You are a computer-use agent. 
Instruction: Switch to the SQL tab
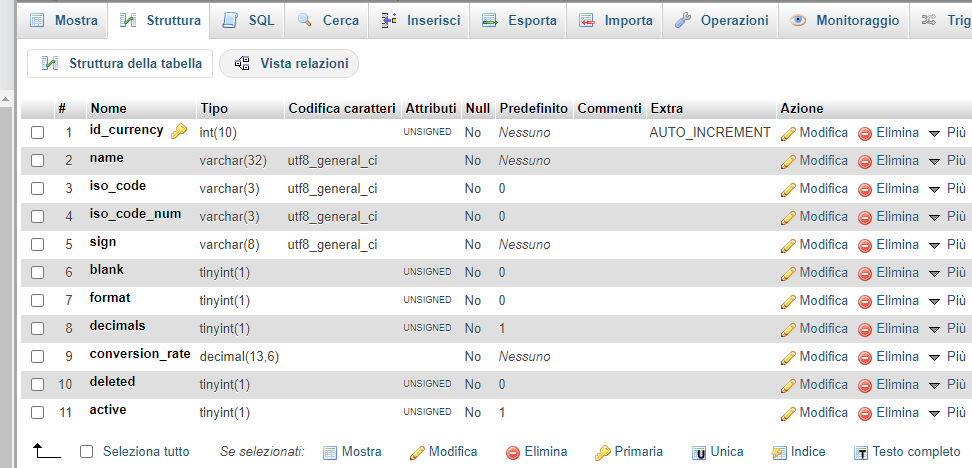click(x=248, y=20)
